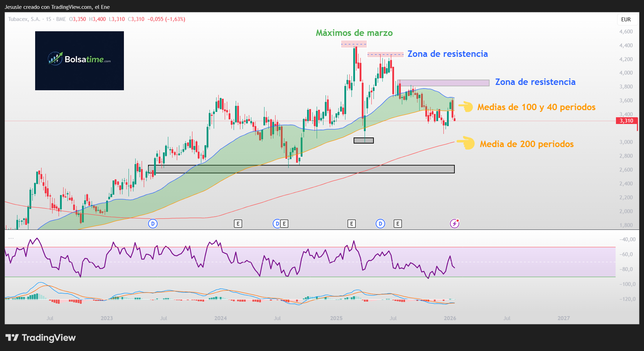Select the purple Zona de resistencia rectangle
The image size is (644, 351).
tap(443, 82)
